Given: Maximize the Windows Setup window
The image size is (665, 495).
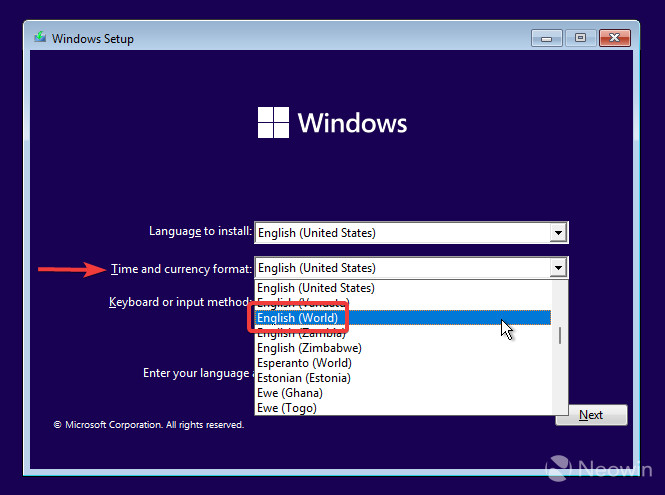Looking at the screenshot, I should (580, 38).
